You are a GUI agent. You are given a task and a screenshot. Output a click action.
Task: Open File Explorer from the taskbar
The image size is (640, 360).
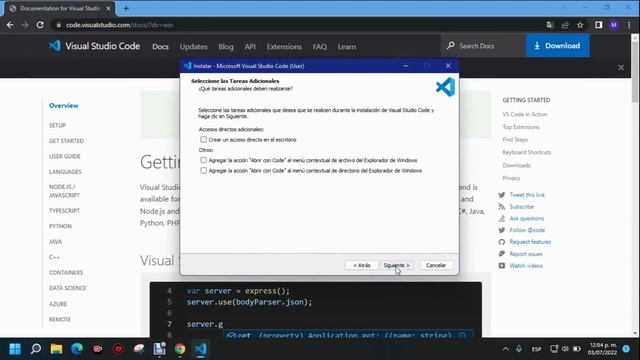coord(56,349)
